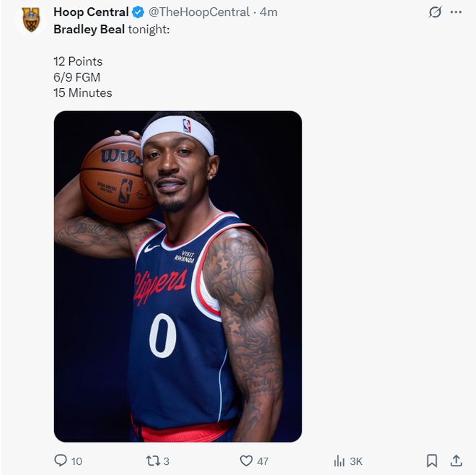476x475 pixels.
Task: Click the repost count showing 3
Action: [167, 461]
